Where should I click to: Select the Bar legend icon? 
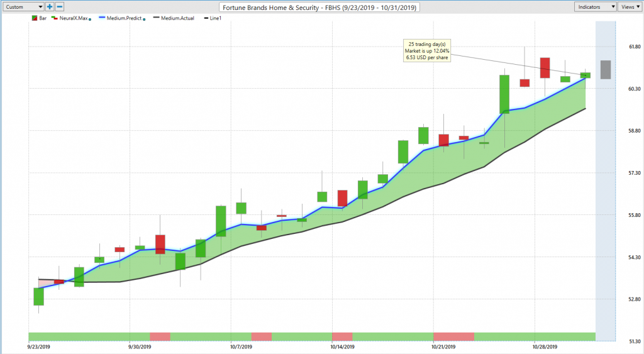click(35, 18)
